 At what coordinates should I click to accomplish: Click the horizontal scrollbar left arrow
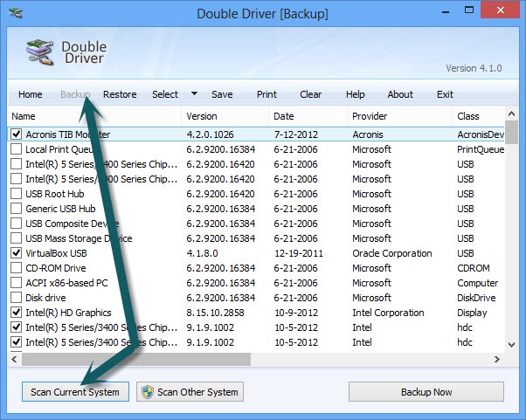[14, 360]
